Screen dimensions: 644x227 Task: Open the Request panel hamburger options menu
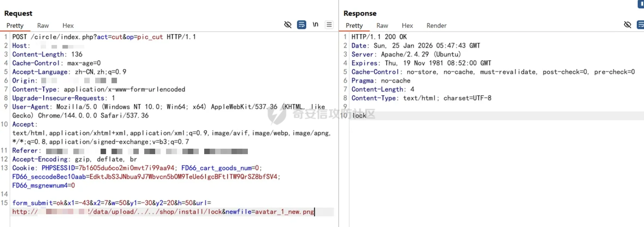329,25
